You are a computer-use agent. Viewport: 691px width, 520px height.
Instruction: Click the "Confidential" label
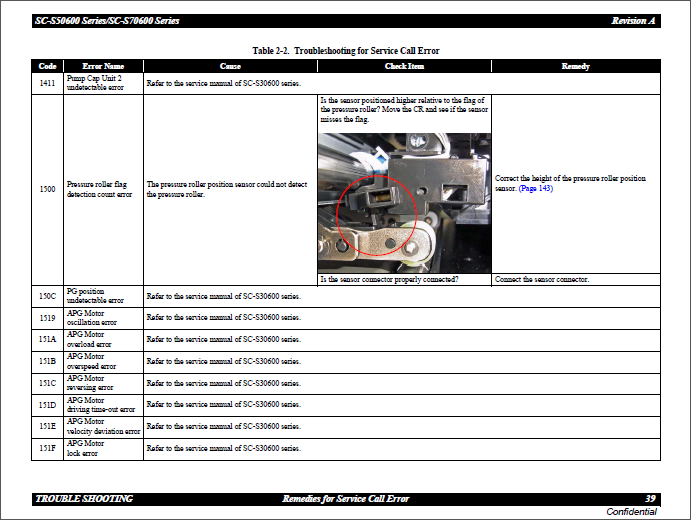click(x=632, y=511)
